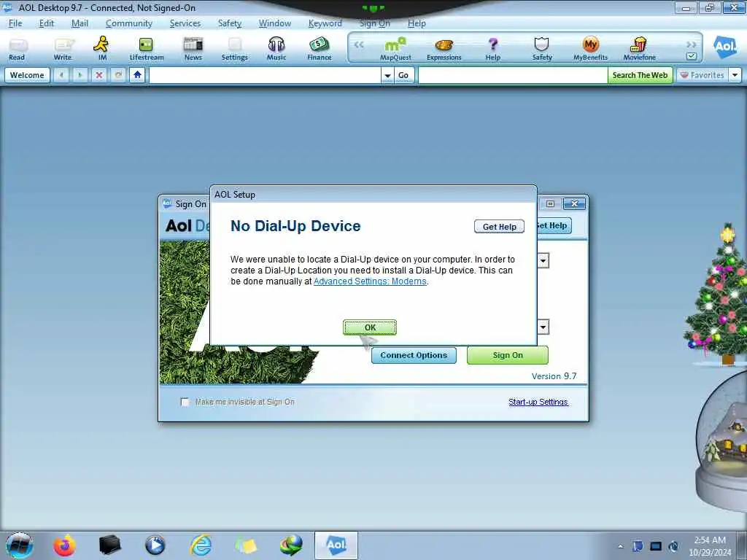Open the Lifestream toolbar icon
Viewport: 747px width, 560px height.
click(146, 49)
